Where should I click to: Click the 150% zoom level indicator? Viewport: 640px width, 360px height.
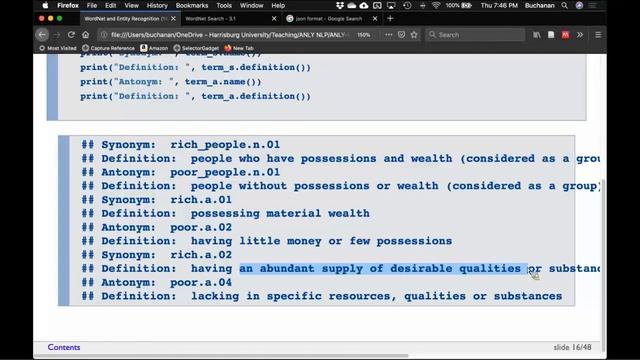[364, 35]
